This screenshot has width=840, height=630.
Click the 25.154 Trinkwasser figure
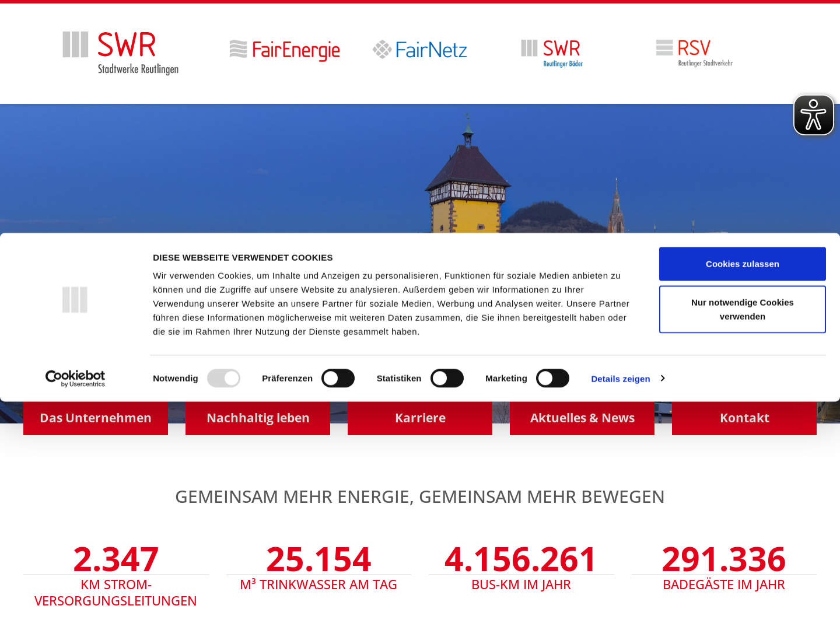(318, 559)
